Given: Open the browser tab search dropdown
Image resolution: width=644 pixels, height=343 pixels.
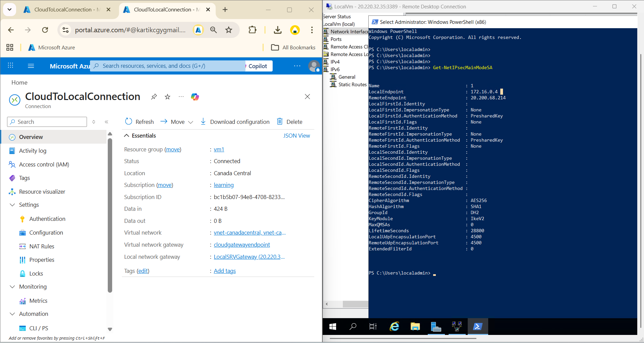Looking at the screenshot, I should (x=9, y=9).
